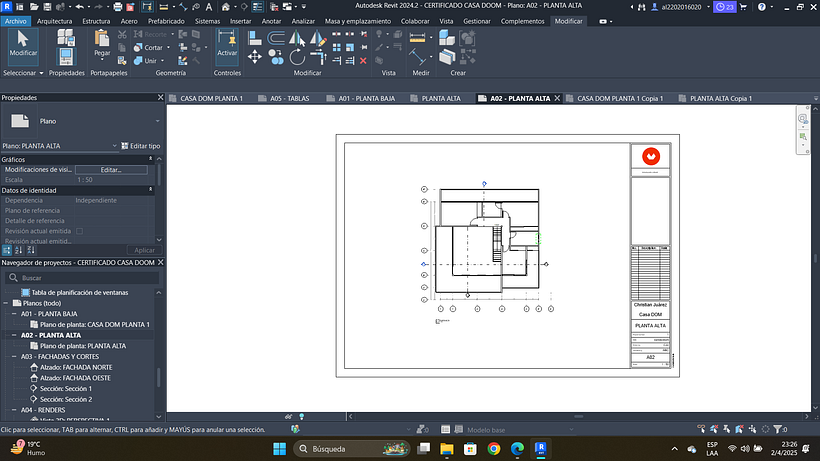The width and height of the screenshot is (820, 461).
Task: Switch to the A05 - TABLAS view tab
Action: click(289, 98)
